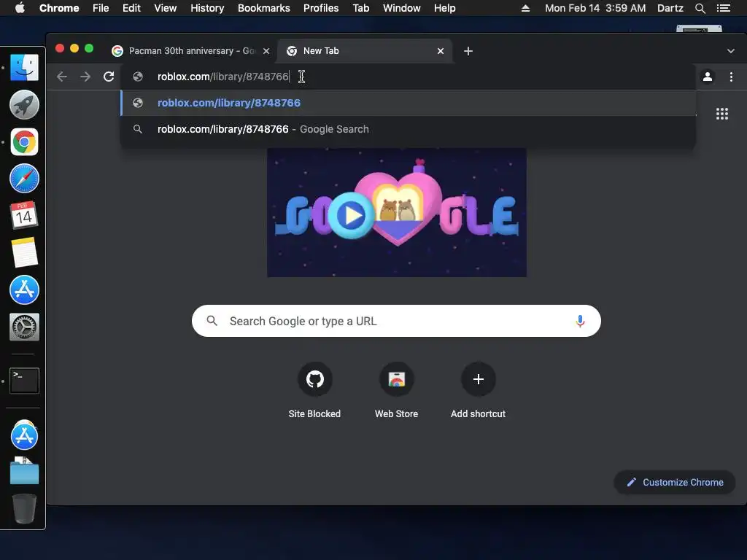747x560 pixels.
Task: Click the browser Forward arrow
Action: (x=85, y=77)
